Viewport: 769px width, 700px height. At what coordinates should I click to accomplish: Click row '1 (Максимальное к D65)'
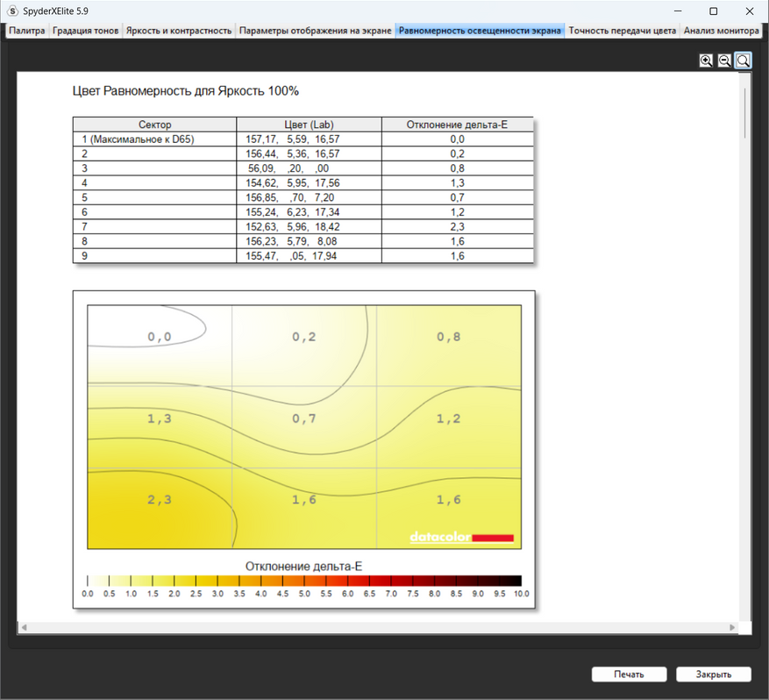click(x=303, y=139)
